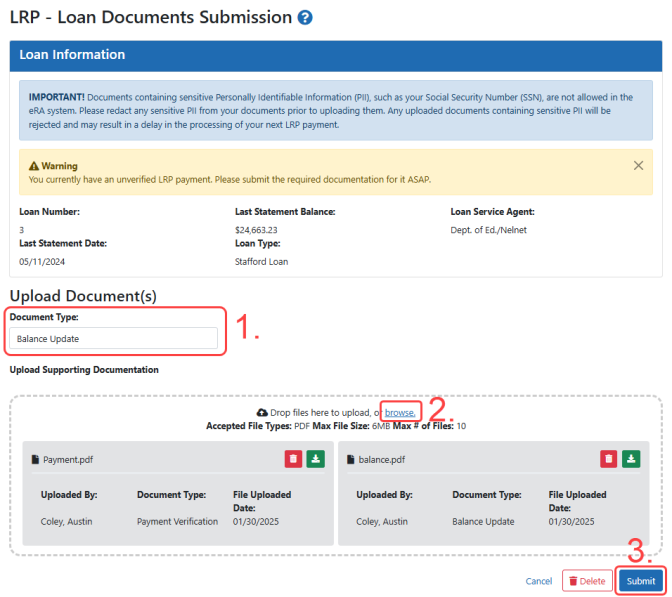Viewport: 672px width, 597px height.
Task: Select the Stafford Loan type text
Action: (261, 262)
